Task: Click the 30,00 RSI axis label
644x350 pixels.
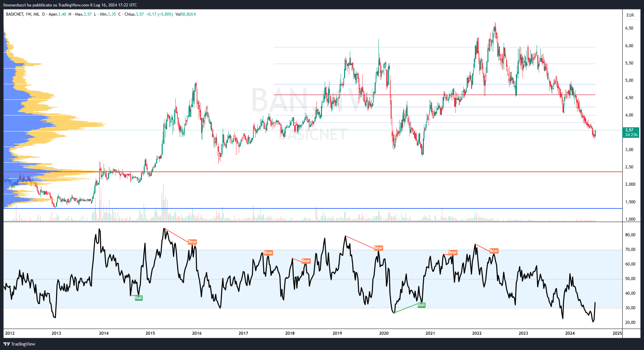Action: [x=630, y=308]
